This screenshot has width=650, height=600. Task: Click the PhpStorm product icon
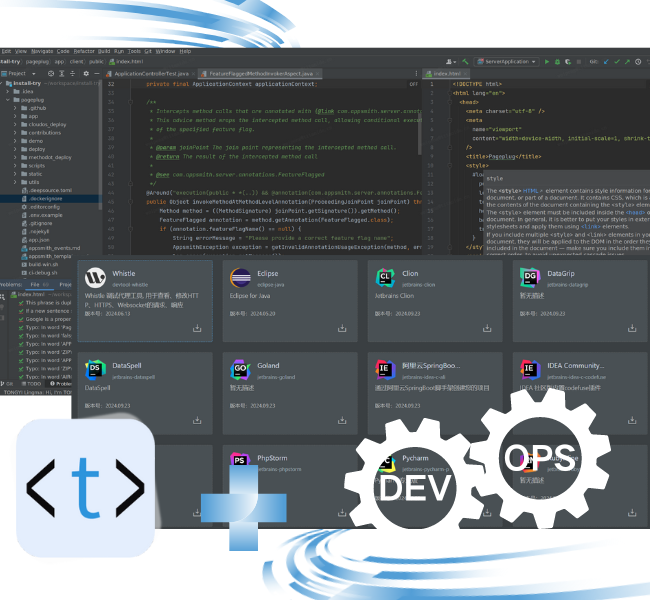tap(240, 461)
